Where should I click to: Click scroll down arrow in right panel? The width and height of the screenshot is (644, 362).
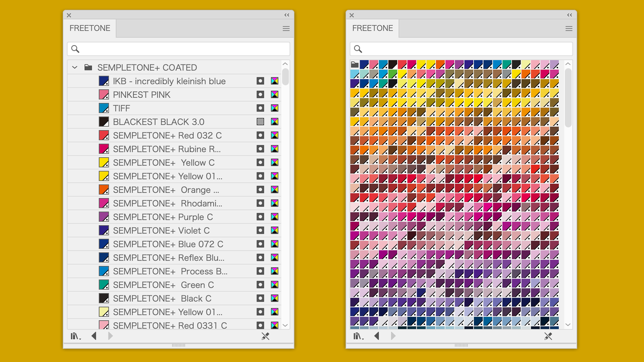(568, 325)
